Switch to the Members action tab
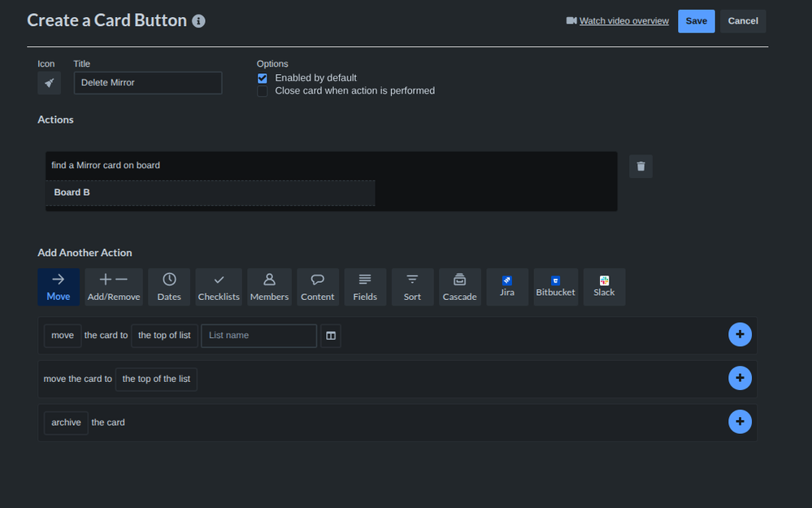Viewport: 812px width, 508px height. [x=269, y=286]
